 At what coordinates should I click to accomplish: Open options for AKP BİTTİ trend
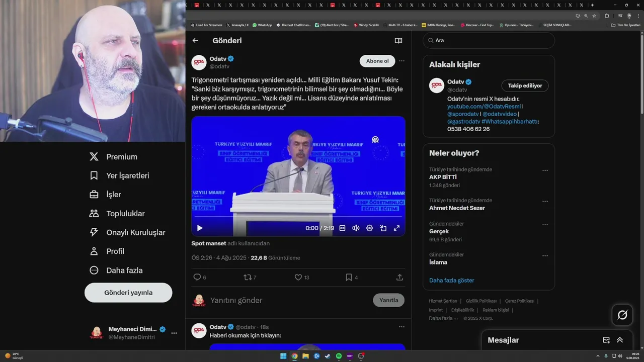coord(545,170)
